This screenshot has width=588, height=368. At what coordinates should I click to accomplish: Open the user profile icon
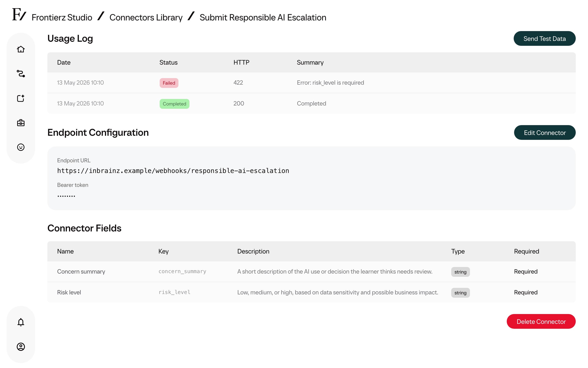[21, 347]
